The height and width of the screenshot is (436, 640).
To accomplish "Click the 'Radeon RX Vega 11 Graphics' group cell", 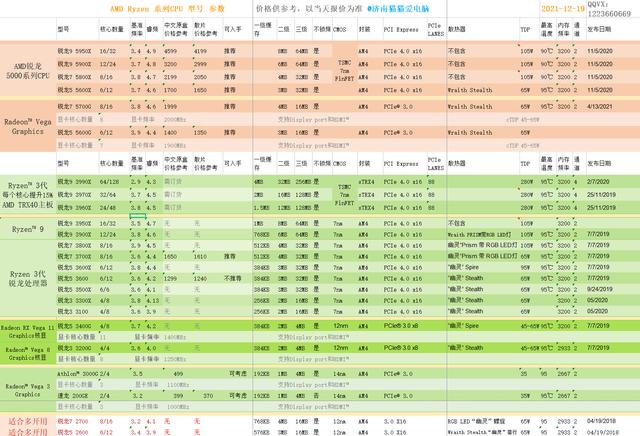I will tap(28, 331).
